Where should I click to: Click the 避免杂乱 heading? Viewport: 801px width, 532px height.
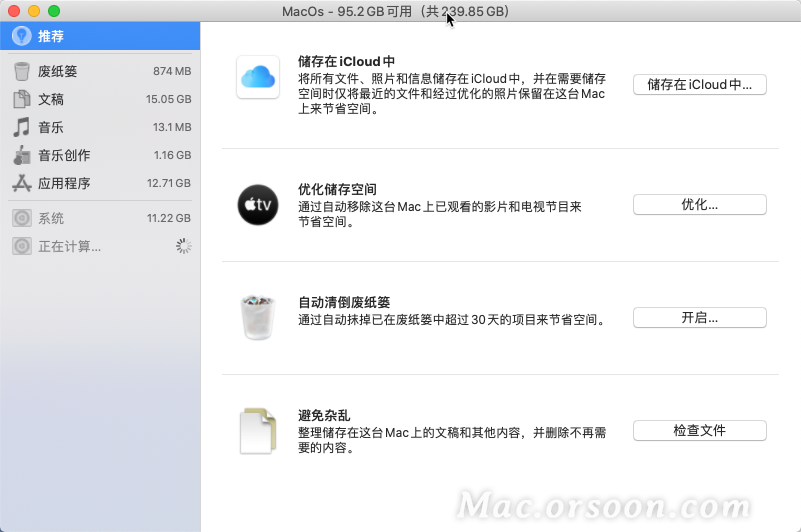[x=324, y=415]
